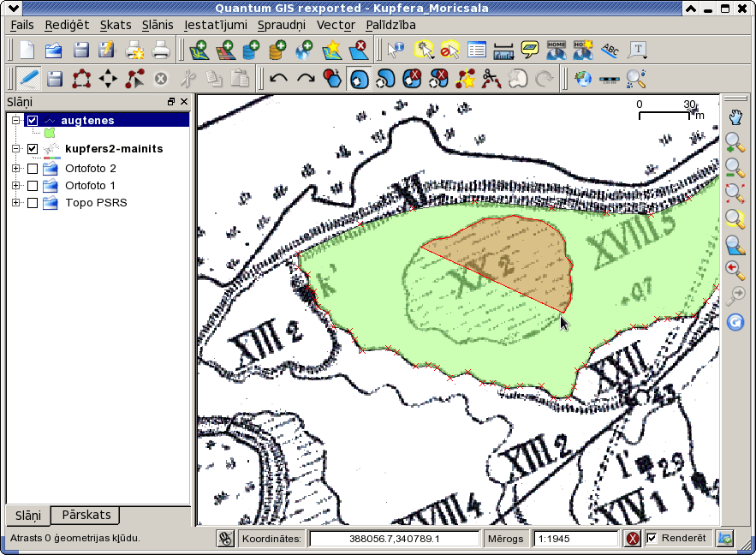Select Delete Part tool
This screenshot has width=756, height=555.
(438, 79)
